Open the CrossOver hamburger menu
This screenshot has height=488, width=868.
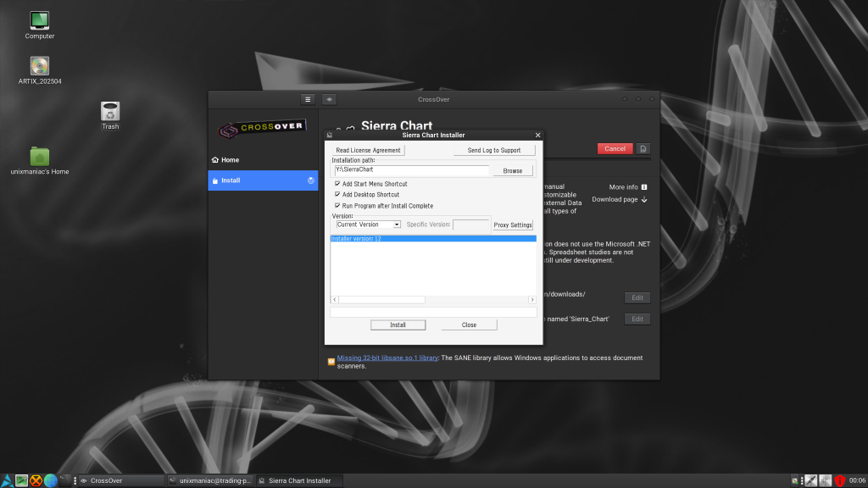pyautogui.click(x=307, y=99)
